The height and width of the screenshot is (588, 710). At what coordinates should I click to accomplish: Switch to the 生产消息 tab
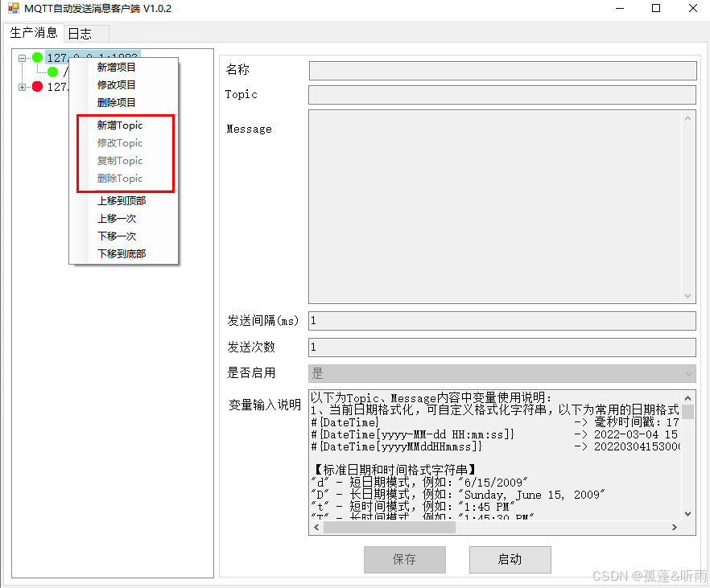34,32
